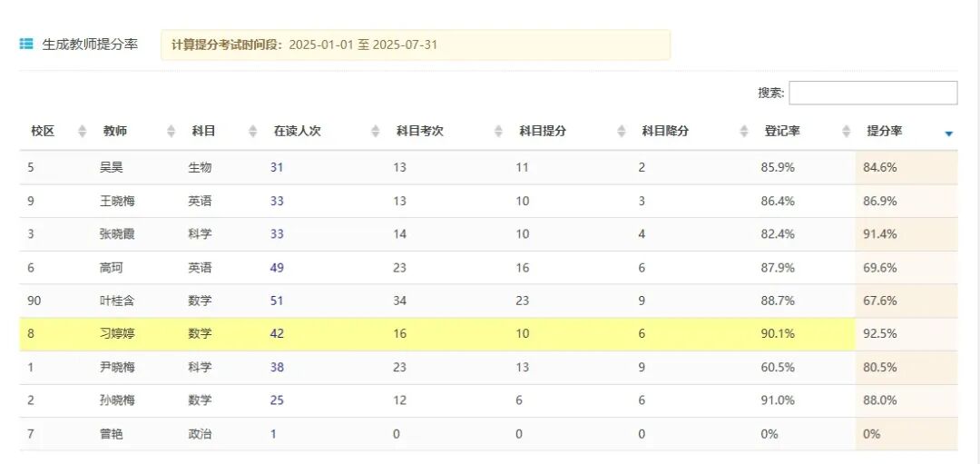Sort by 科目 column sort arrows
Viewport: 980px width, 464px height.
pyautogui.click(x=253, y=132)
